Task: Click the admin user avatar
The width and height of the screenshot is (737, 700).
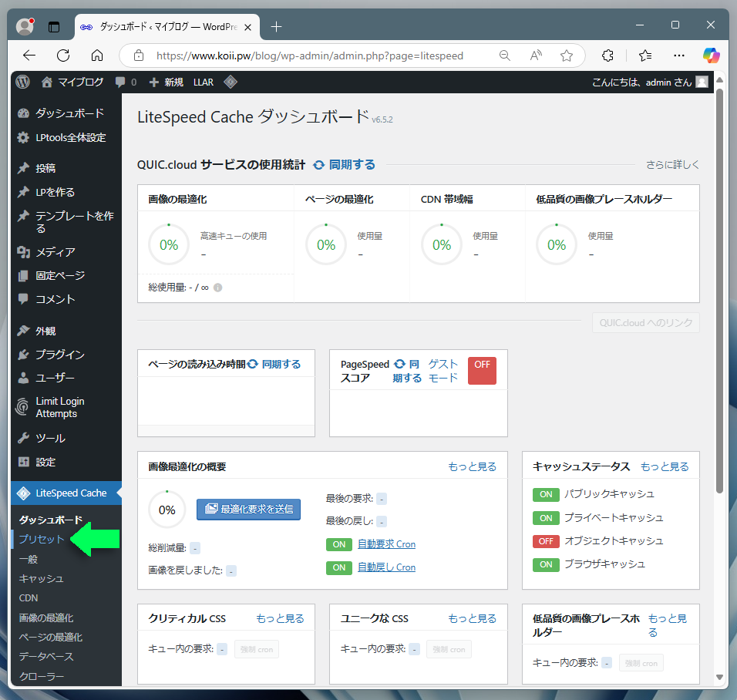Action: point(702,82)
